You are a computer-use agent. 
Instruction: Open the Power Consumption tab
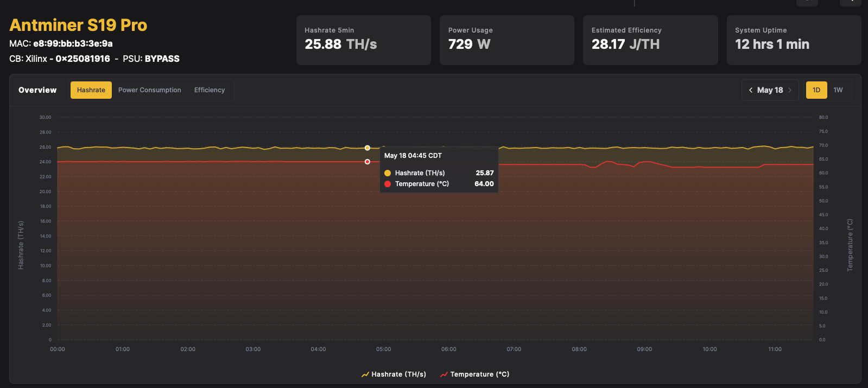pos(150,90)
